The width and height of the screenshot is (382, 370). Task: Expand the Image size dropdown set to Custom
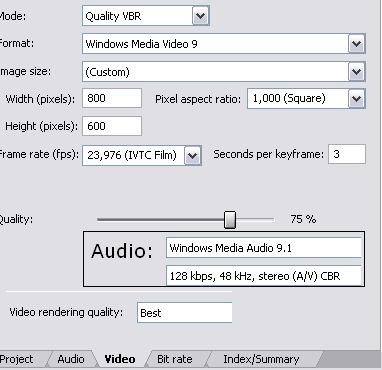(224, 72)
